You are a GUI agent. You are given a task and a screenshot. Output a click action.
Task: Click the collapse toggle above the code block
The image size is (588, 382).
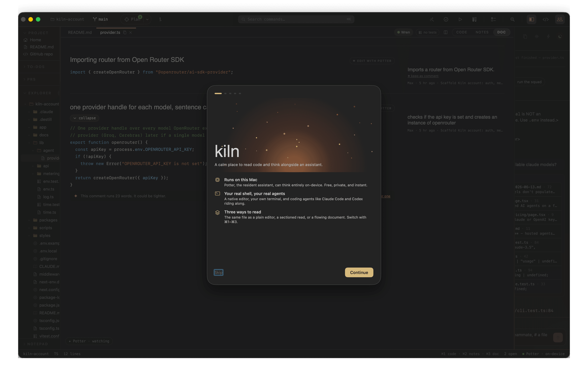[x=85, y=118]
